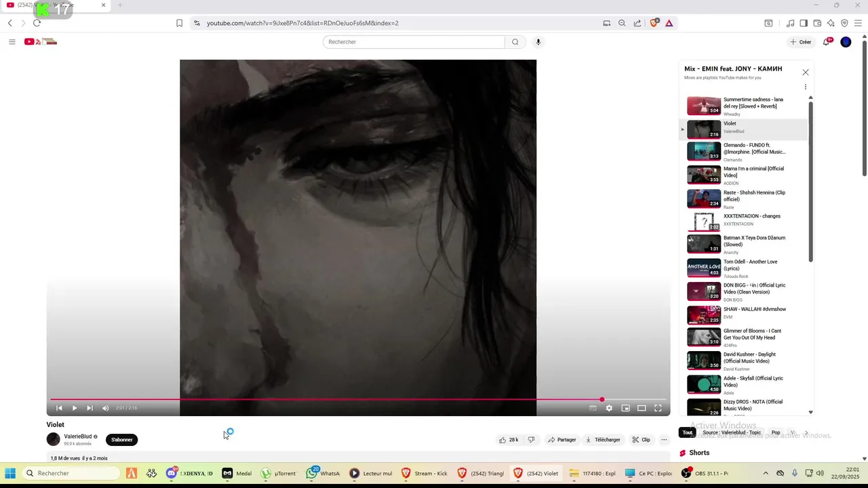The width and height of the screenshot is (868, 488).
Task: Focus the Rechercher search field
Action: (414, 42)
